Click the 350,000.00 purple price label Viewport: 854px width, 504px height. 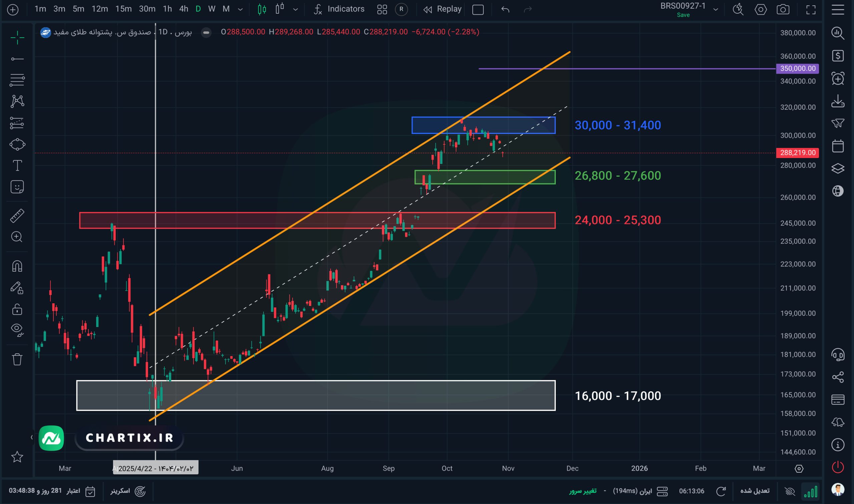tap(797, 69)
